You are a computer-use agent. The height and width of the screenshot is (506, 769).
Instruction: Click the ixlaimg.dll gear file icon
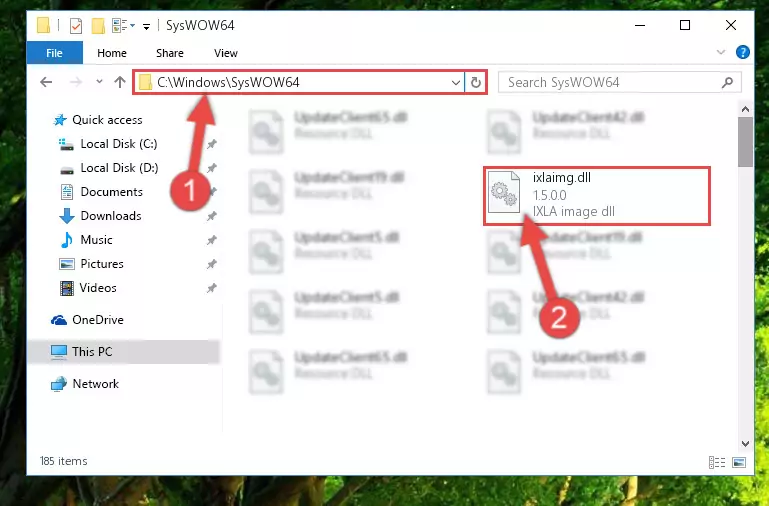click(504, 192)
